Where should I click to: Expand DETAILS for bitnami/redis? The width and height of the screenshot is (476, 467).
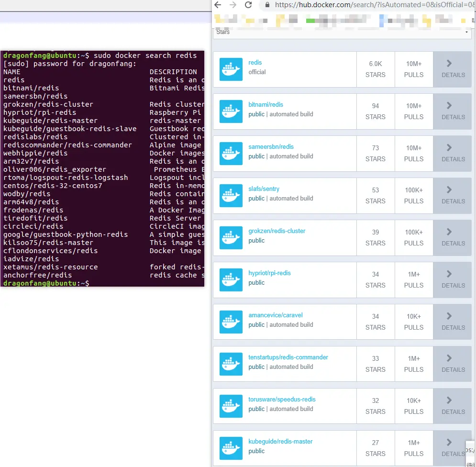point(453,111)
